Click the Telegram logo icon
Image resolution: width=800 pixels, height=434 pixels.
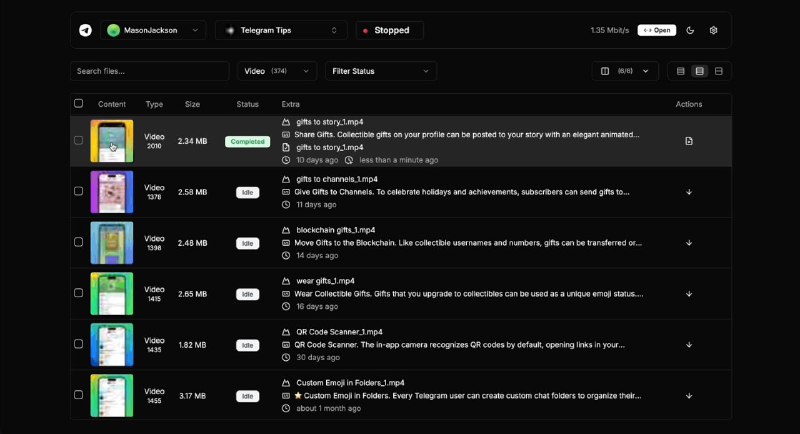click(85, 30)
